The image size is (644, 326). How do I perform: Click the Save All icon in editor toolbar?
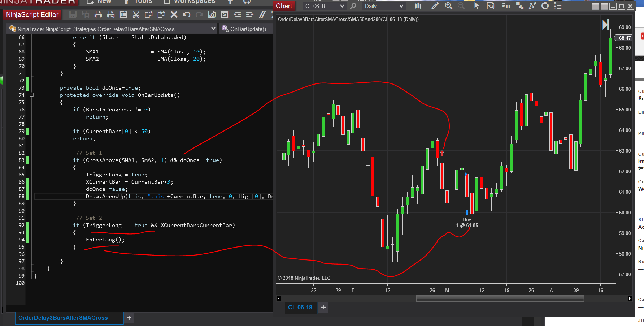[x=86, y=14]
